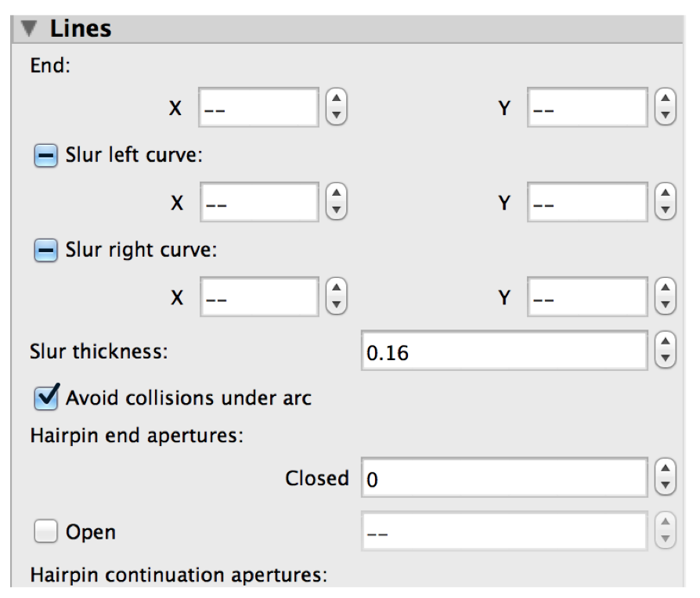Click Slur left curve X stepper up
The height and width of the screenshot is (598, 700).
tap(336, 195)
